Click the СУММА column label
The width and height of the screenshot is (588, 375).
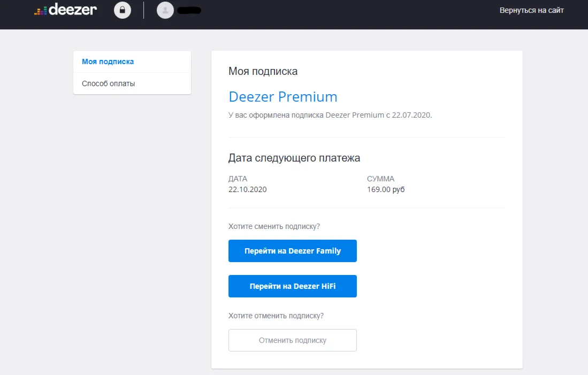[x=380, y=179]
